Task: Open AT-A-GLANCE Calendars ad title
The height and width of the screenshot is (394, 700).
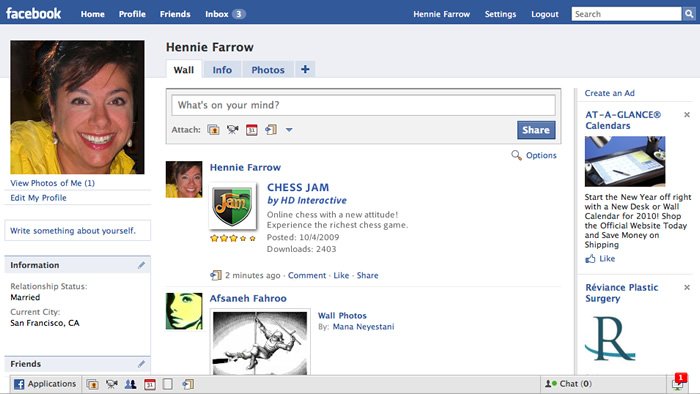Action: click(623, 120)
